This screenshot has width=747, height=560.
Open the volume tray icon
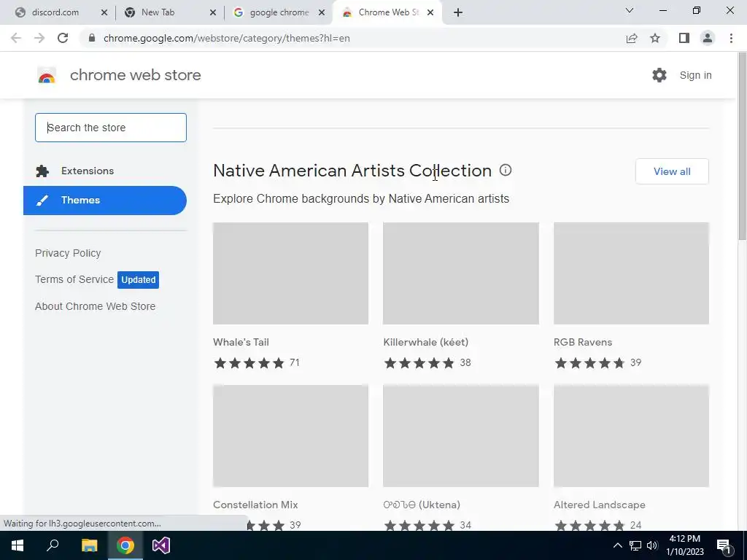(652, 545)
